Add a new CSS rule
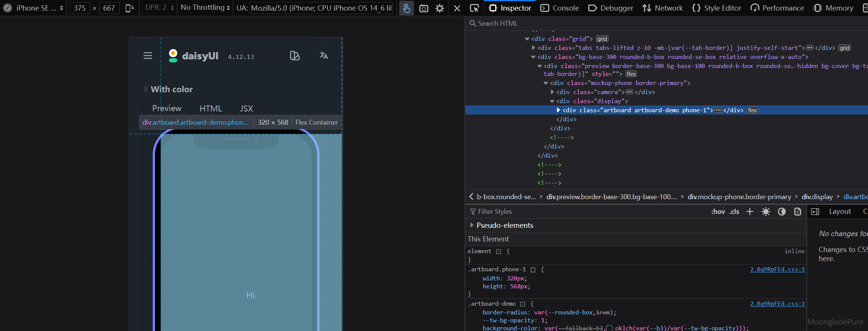868x331 pixels. click(x=750, y=212)
